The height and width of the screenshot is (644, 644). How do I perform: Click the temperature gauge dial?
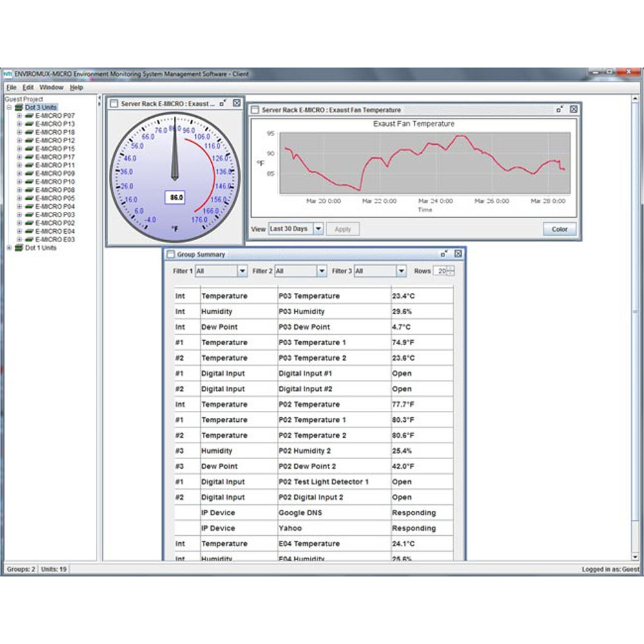click(175, 177)
